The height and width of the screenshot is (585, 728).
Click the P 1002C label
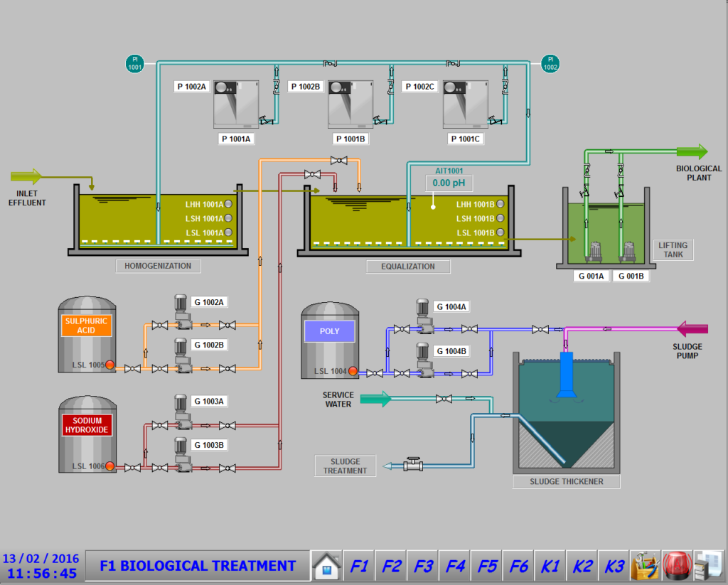pos(419,86)
